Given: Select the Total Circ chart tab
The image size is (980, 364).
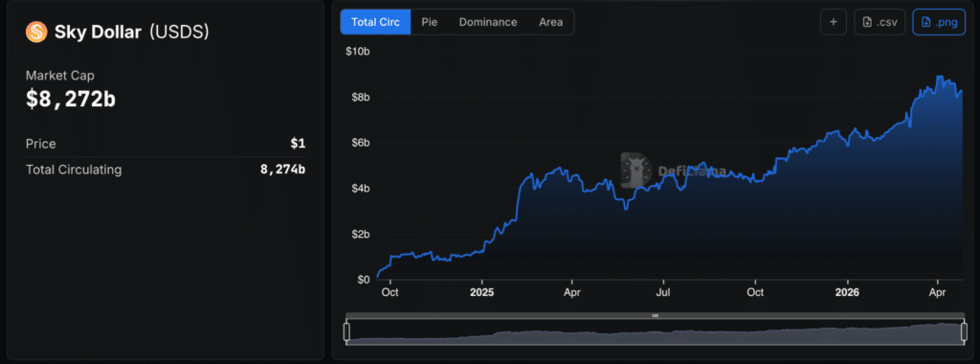Looking at the screenshot, I should coord(375,22).
